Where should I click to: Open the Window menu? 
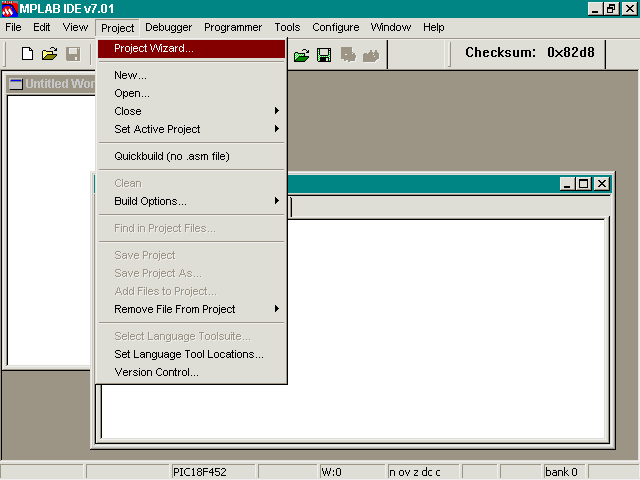[391, 27]
